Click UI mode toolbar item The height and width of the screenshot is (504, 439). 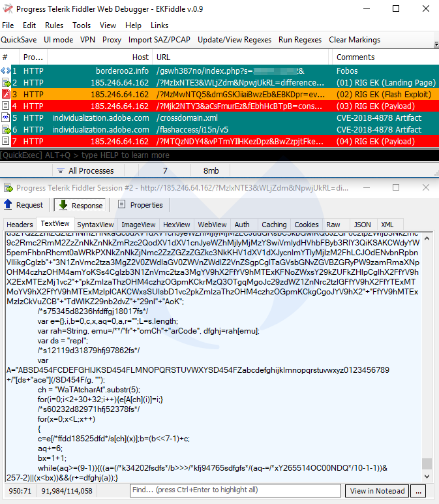59,40
